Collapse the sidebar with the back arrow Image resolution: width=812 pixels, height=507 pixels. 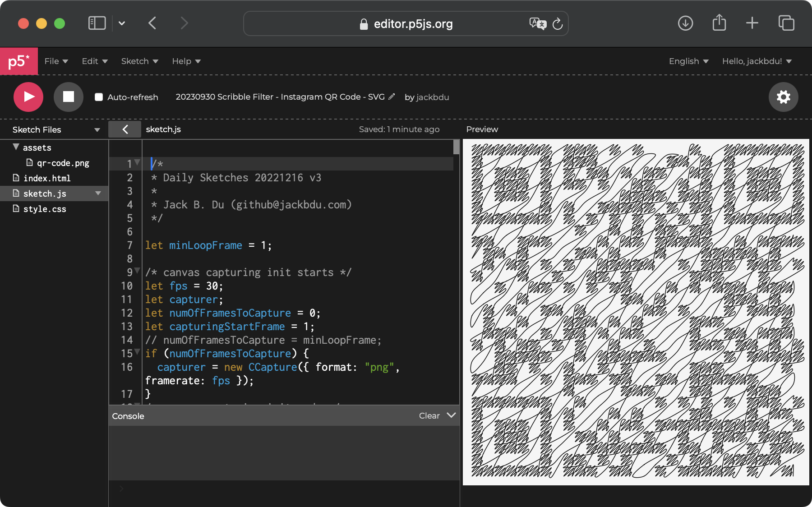pos(125,129)
